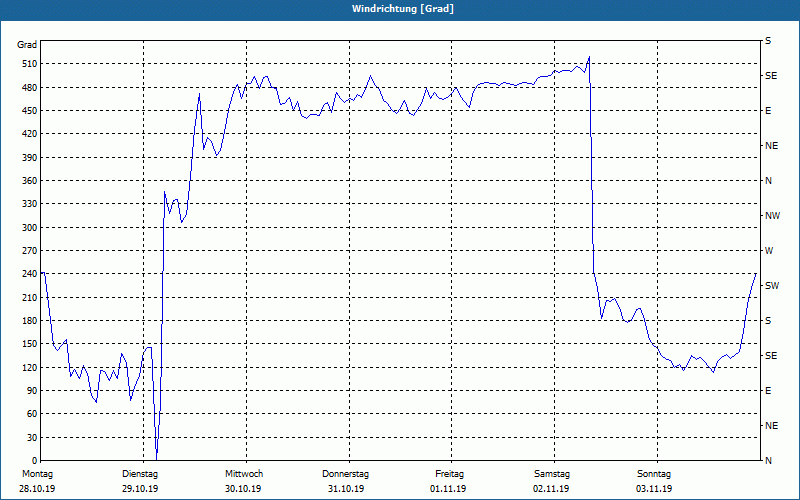
Task: Click the 300 y-axis value
Action: coord(30,228)
